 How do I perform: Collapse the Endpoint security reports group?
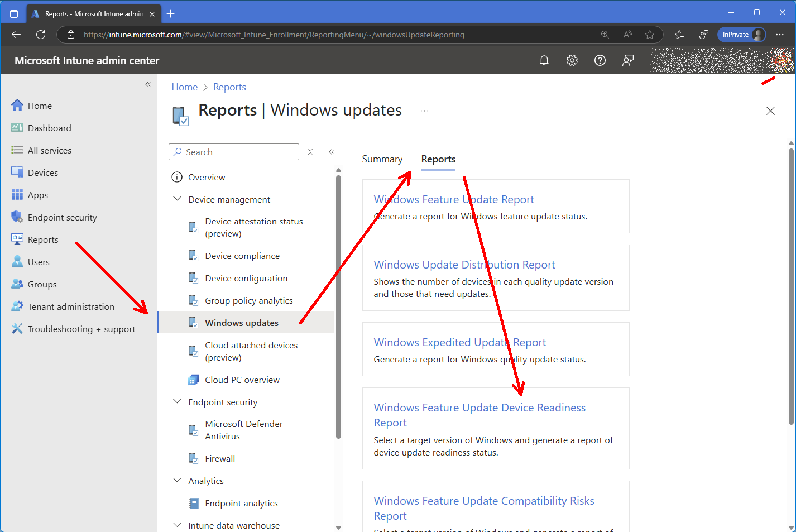tap(178, 402)
